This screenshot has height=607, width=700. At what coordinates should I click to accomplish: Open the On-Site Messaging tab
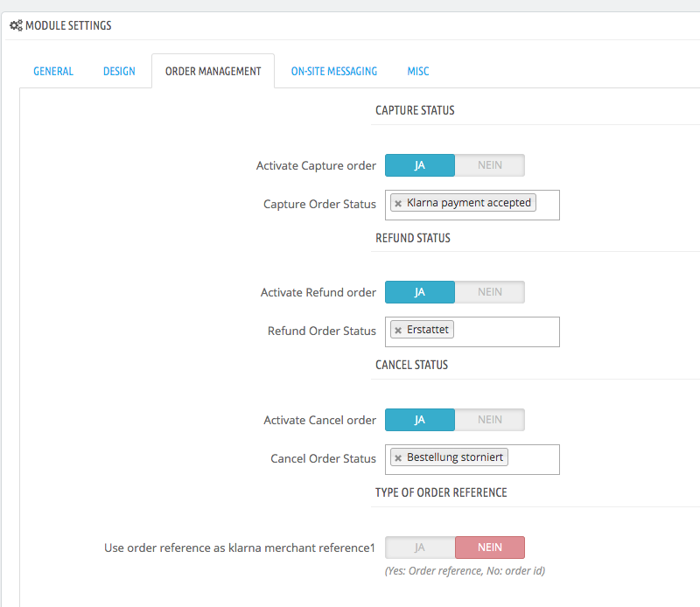tap(334, 71)
